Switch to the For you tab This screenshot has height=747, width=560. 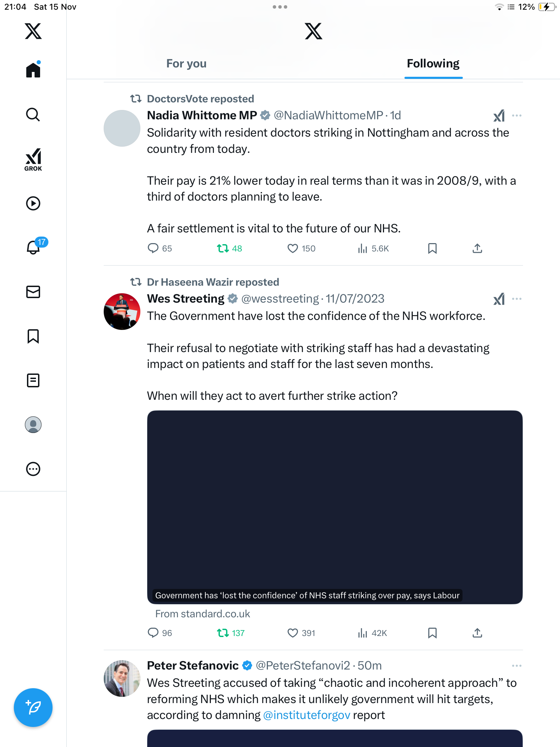click(x=186, y=64)
